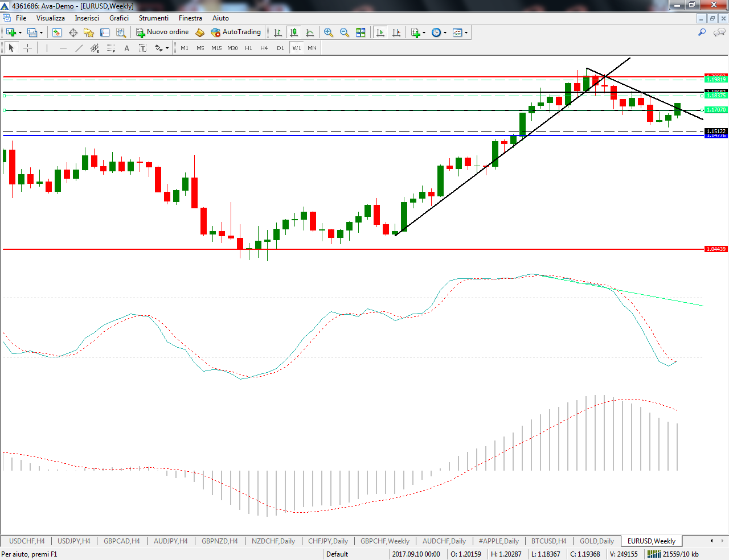This screenshot has width=729, height=560.
Task: Switch to the GBPCAD,H4 chart tab
Action: pos(122,541)
